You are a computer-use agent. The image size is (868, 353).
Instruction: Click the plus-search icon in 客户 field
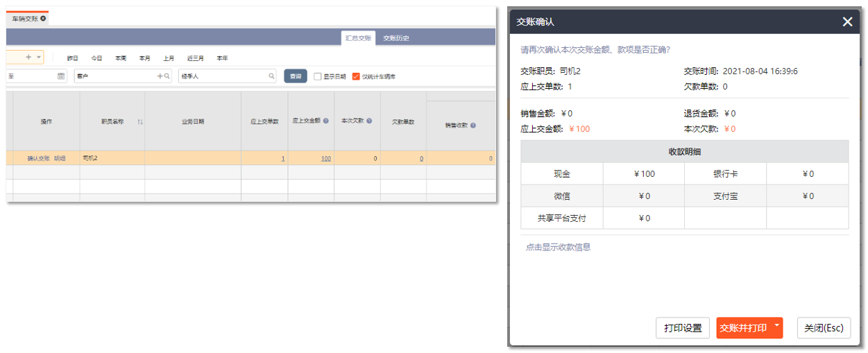click(x=164, y=76)
